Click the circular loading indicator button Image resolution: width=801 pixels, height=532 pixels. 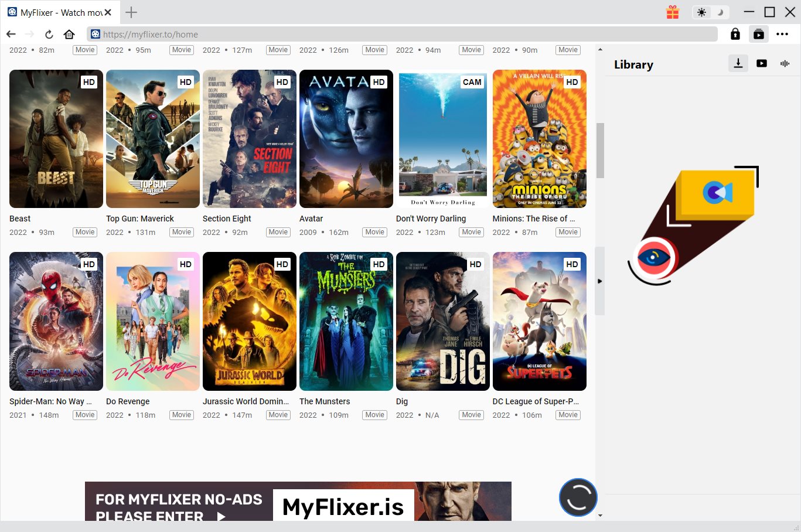click(578, 497)
